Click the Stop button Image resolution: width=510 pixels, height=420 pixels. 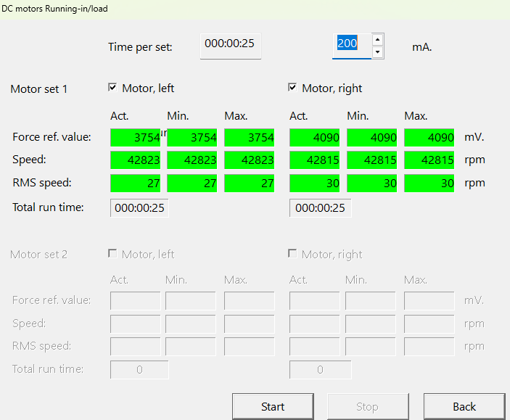[x=368, y=406]
